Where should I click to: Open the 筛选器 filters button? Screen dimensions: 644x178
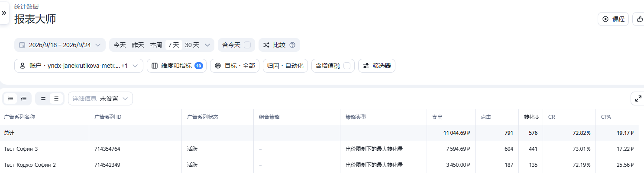coord(377,66)
